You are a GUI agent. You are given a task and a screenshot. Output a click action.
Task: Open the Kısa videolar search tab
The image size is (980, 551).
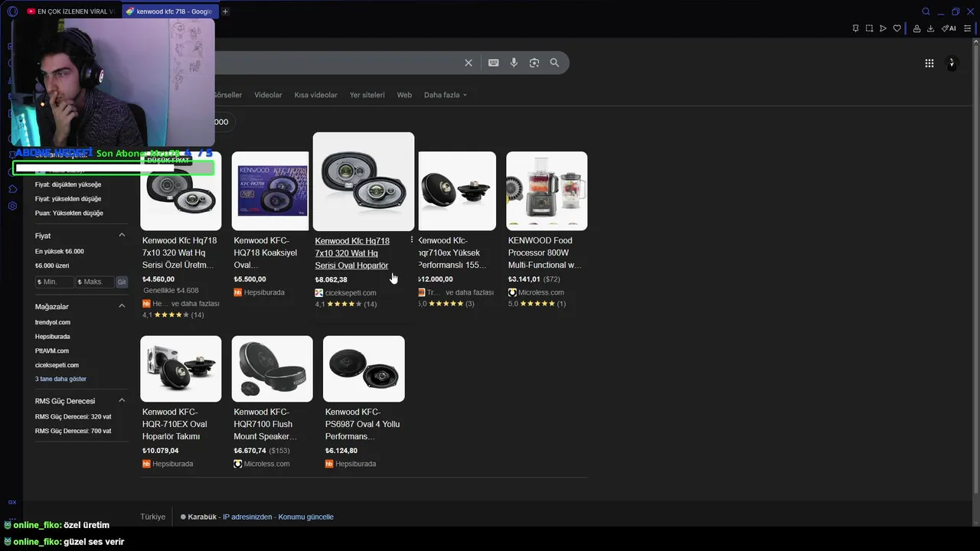[x=315, y=95]
